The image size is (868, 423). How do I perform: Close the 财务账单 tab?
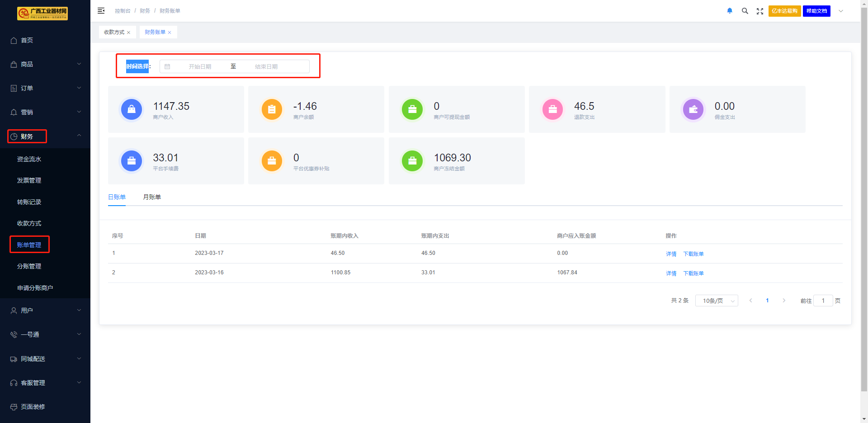click(x=170, y=33)
